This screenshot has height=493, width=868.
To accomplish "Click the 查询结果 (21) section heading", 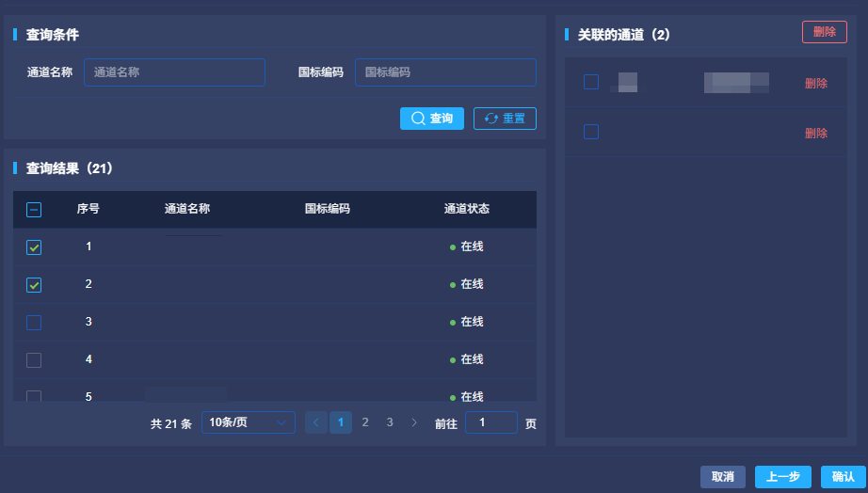I will pyautogui.click(x=70, y=168).
